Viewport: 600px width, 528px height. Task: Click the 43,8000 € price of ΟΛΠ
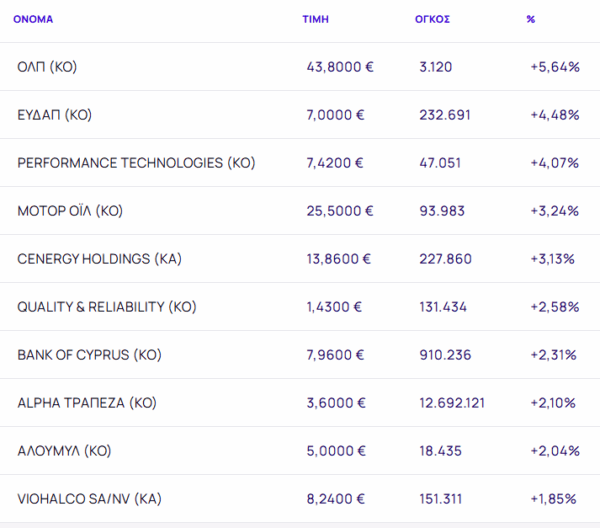coord(340,67)
